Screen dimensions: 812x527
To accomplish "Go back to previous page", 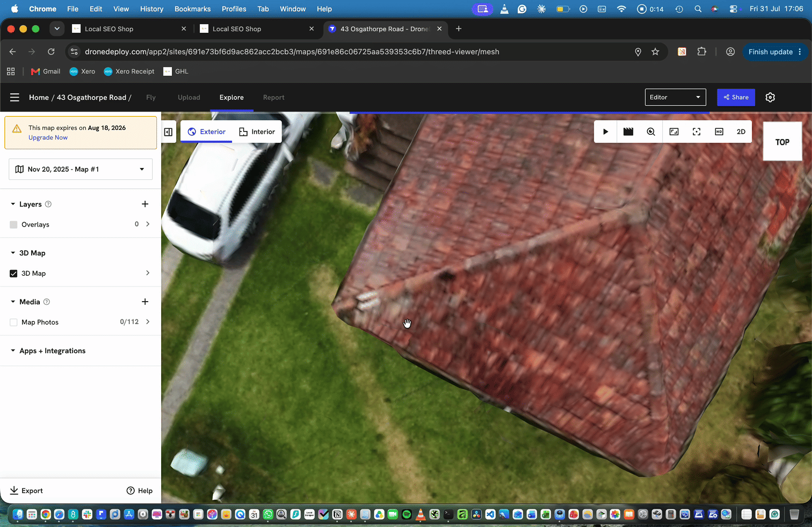I will click(13, 52).
